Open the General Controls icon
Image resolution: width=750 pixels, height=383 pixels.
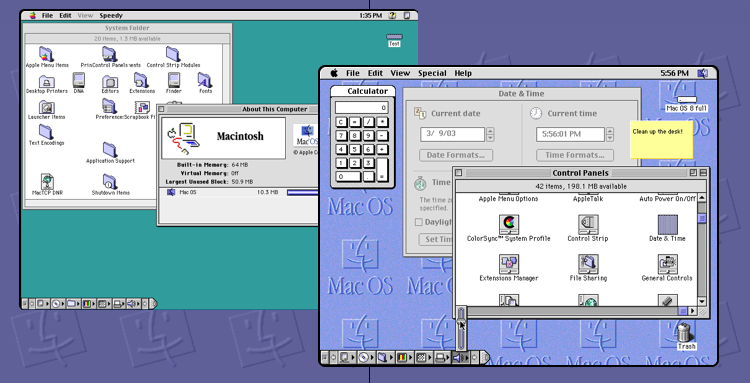tap(667, 263)
